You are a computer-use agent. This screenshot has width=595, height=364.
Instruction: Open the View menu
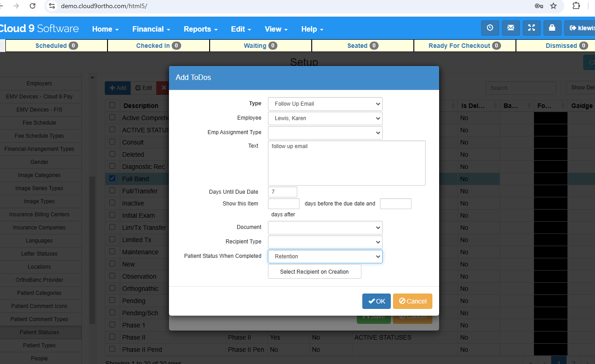tap(276, 29)
